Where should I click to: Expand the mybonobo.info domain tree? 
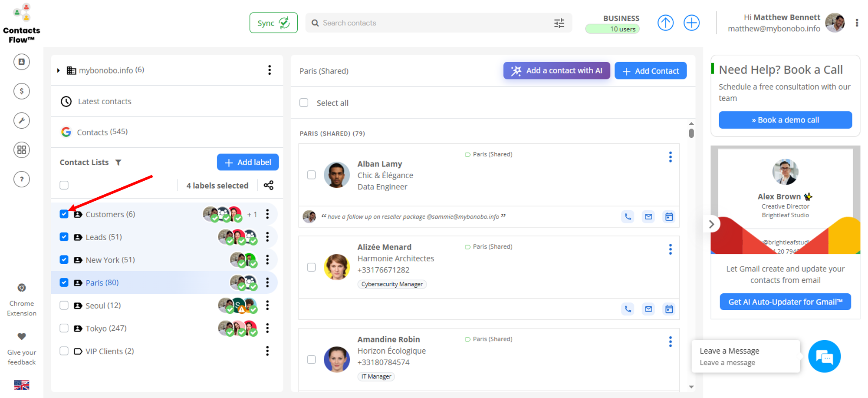(x=59, y=70)
